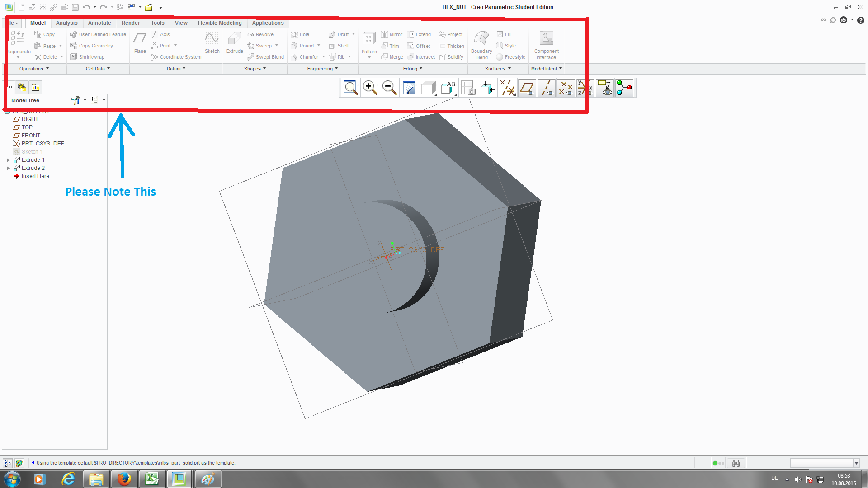
Task: Toggle annotation display
Action: [605, 88]
